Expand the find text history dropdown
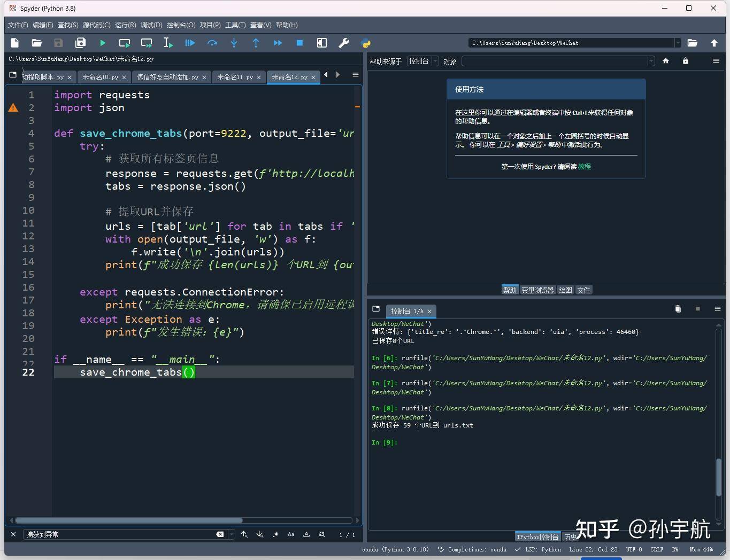 click(x=231, y=534)
